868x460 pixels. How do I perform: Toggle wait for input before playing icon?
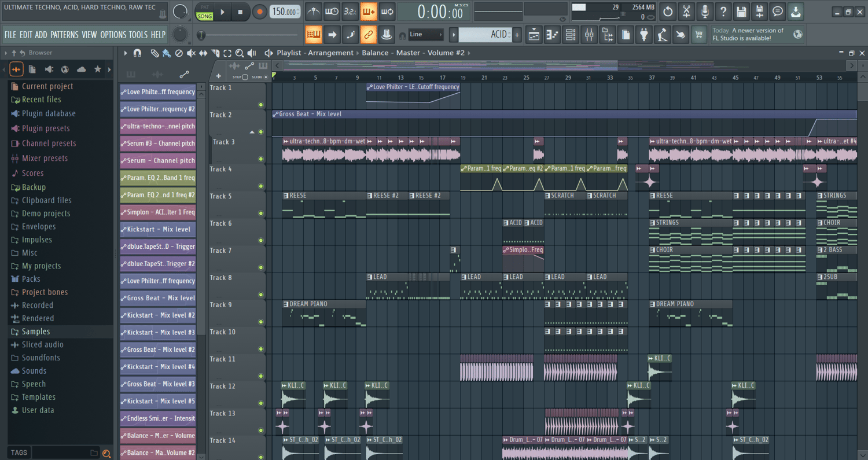click(332, 12)
